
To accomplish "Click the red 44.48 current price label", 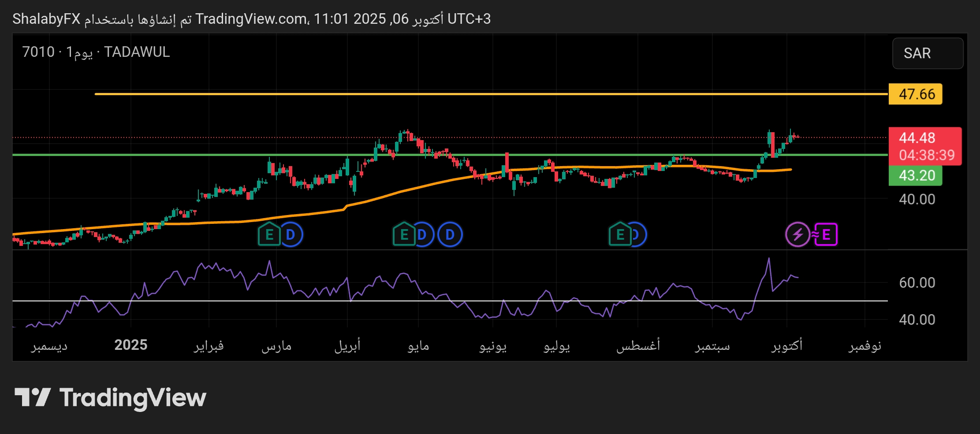I will [924, 138].
